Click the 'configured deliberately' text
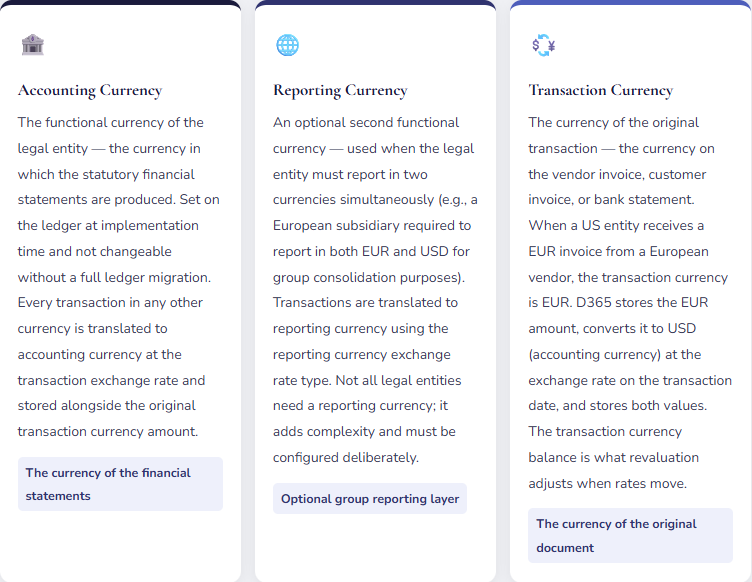 [345, 457]
